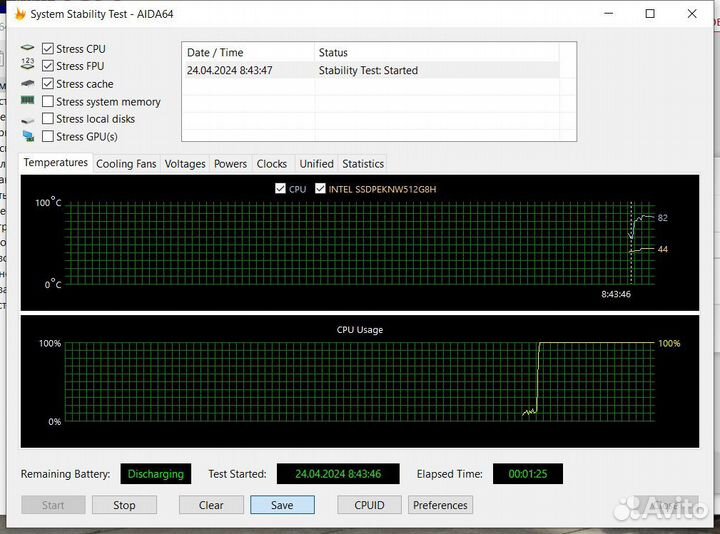The height and width of the screenshot is (534, 720).
Task: Switch to the Cooling Fans tab
Action: (126, 164)
